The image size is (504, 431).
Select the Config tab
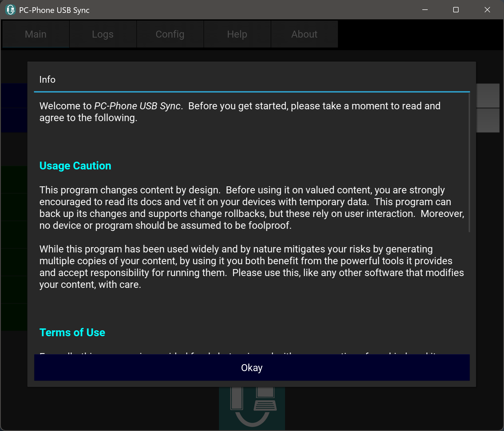[x=170, y=34]
